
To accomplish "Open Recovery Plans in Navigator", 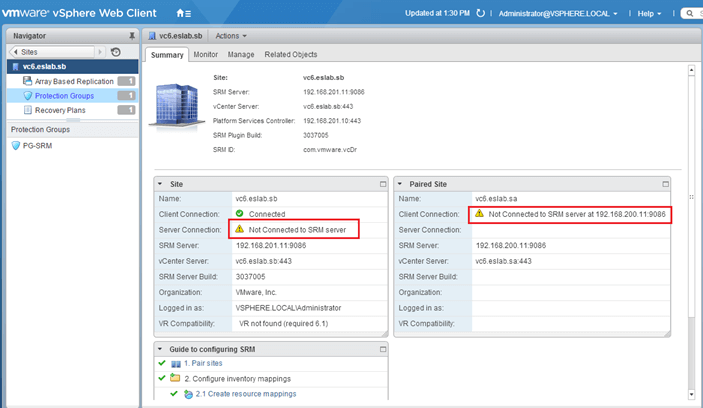I will (x=60, y=110).
